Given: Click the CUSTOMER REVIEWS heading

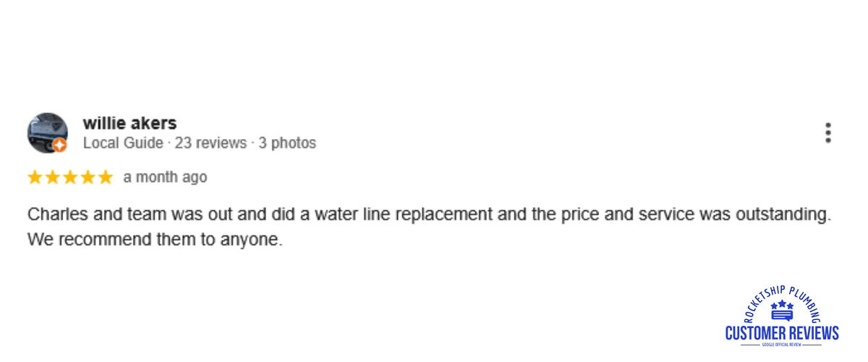Looking at the screenshot, I should click(782, 333).
